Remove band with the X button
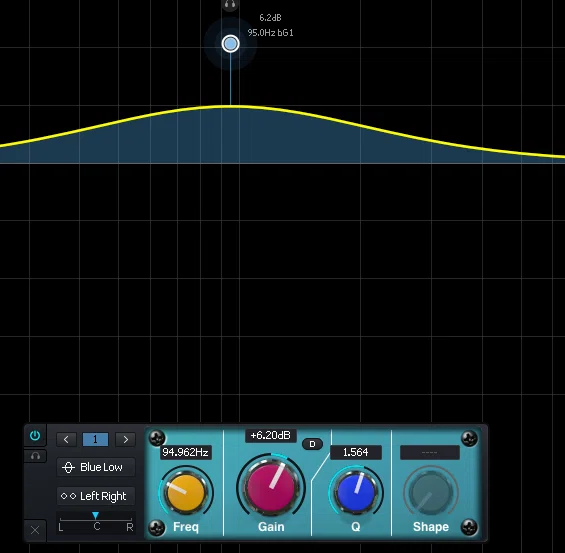The image size is (565, 553). (35, 530)
